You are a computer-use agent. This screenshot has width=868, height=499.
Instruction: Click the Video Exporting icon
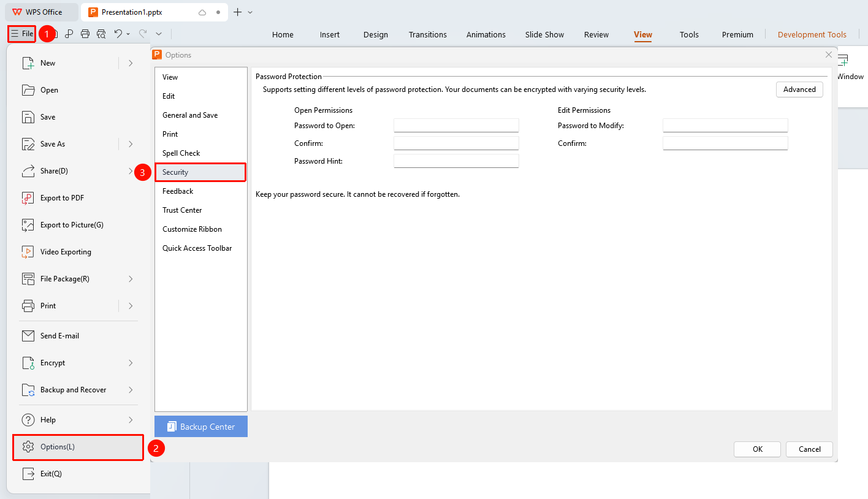tap(28, 252)
